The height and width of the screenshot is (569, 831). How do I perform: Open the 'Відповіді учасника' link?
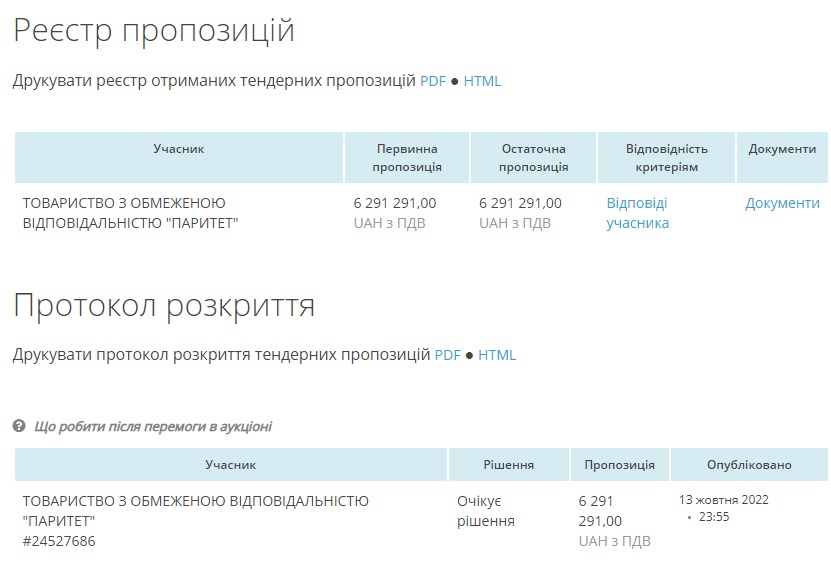pyautogui.click(x=638, y=213)
